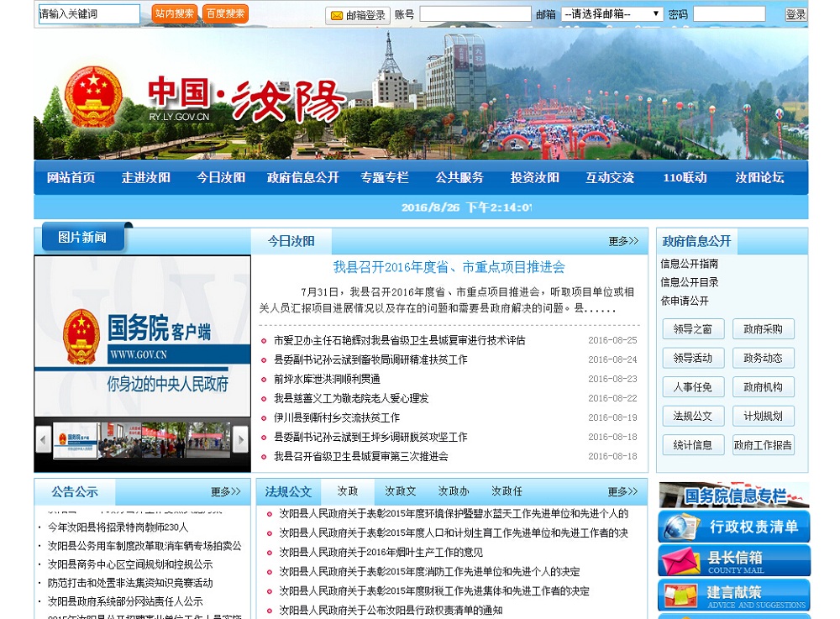This screenshot has height=619, width=840.
Task: Switch to the 汝政任 tab
Action: [507, 491]
